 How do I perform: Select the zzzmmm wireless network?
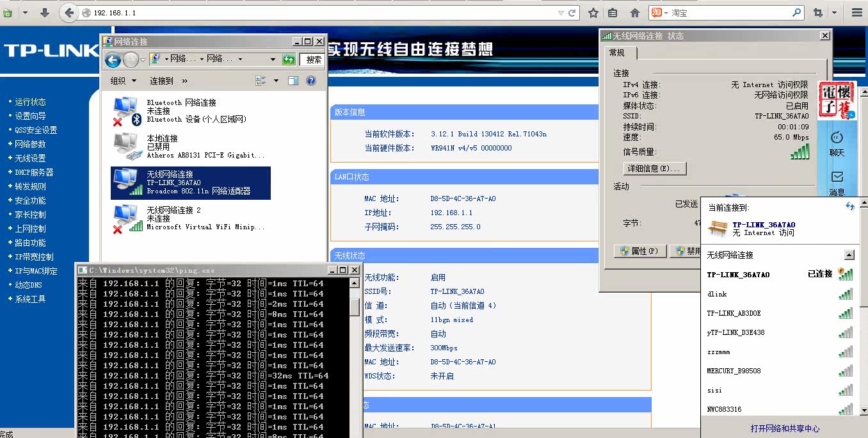(x=780, y=352)
